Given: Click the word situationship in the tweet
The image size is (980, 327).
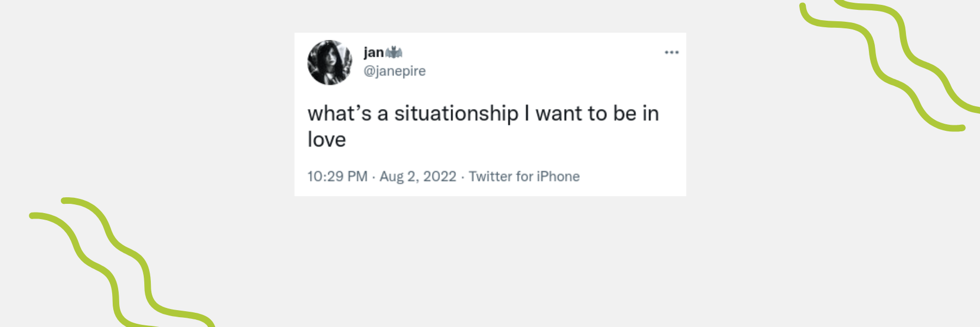Looking at the screenshot, I should tap(456, 113).
